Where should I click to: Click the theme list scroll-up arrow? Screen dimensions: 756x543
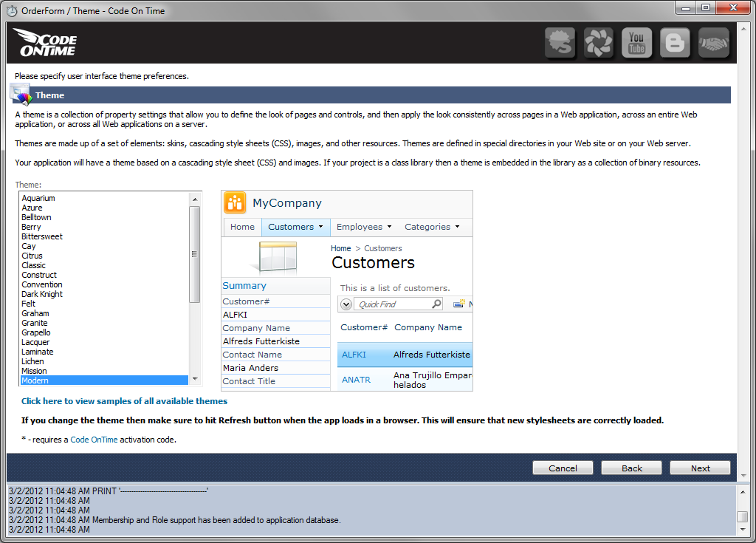pyautogui.click(x=195, y=199)
